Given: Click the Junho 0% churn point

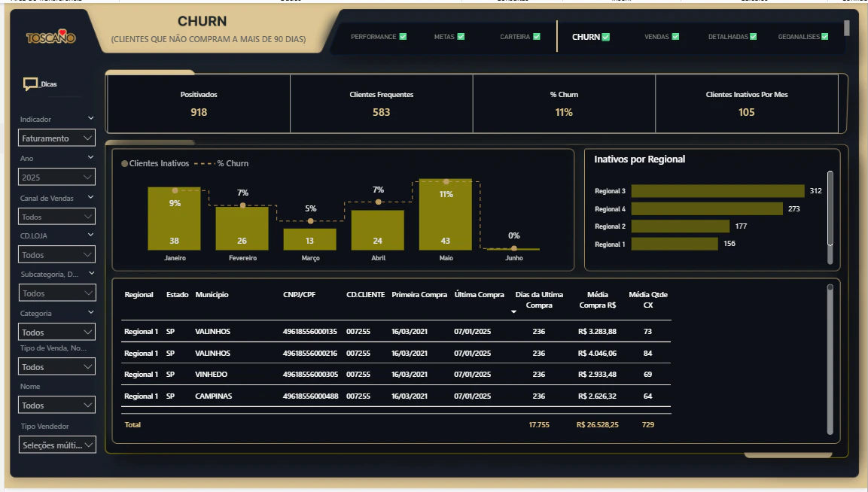Looking at the screenshot, I should 513,248.
